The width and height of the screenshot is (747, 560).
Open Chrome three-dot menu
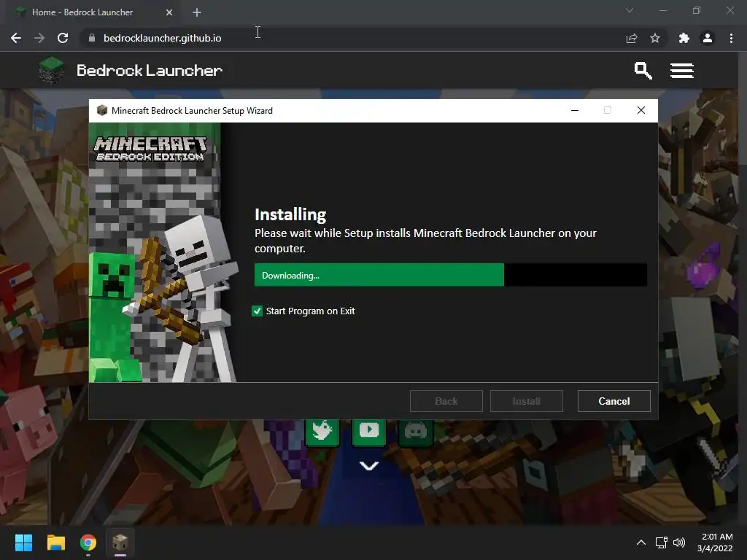pyautogui.click(x=731, y=38)
